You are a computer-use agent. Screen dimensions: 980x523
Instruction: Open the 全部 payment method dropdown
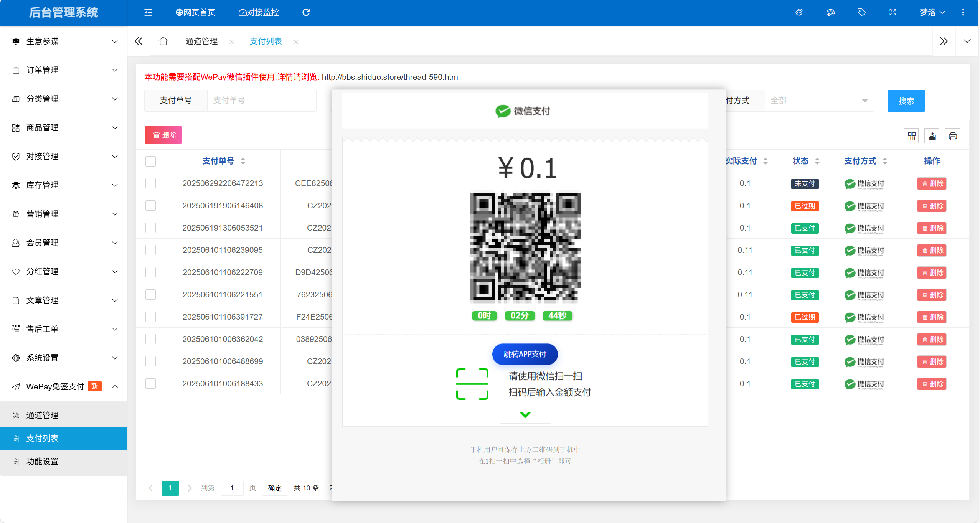tap(819, 101)
